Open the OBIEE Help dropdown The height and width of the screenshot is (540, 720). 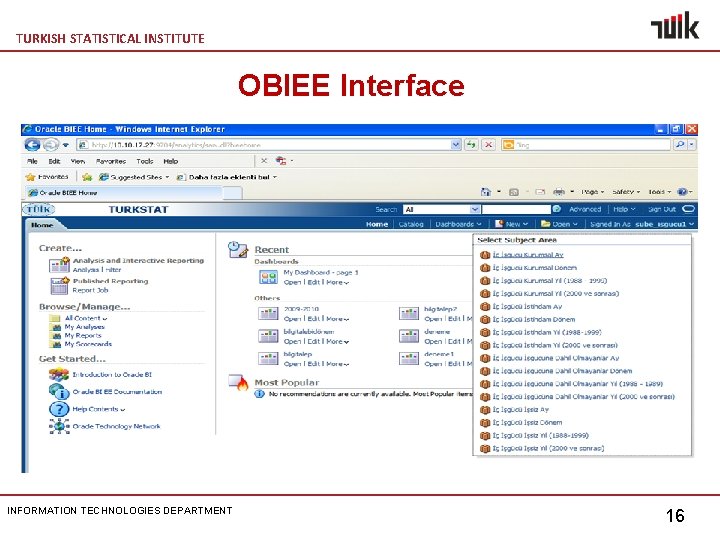click(x=624, y=209)
